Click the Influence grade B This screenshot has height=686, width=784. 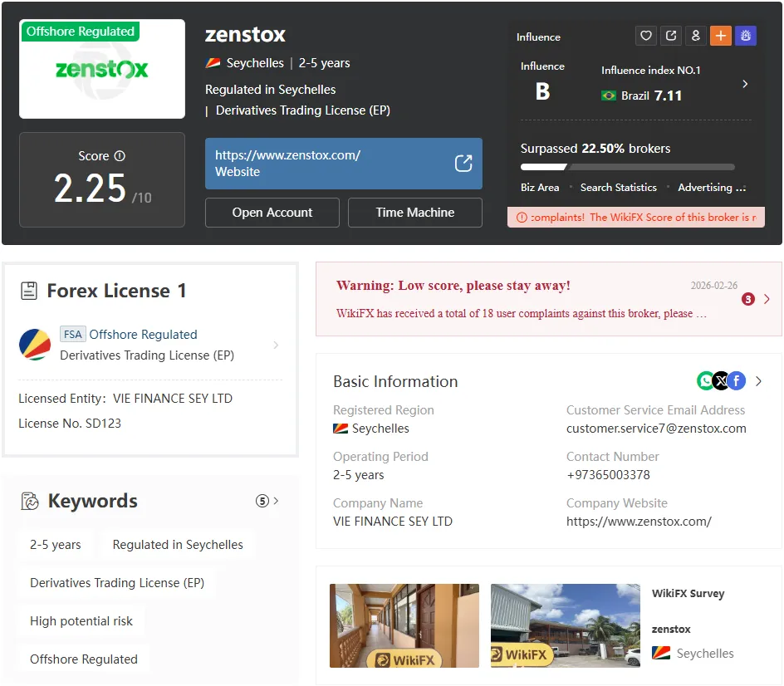click(x=542, y=91)
